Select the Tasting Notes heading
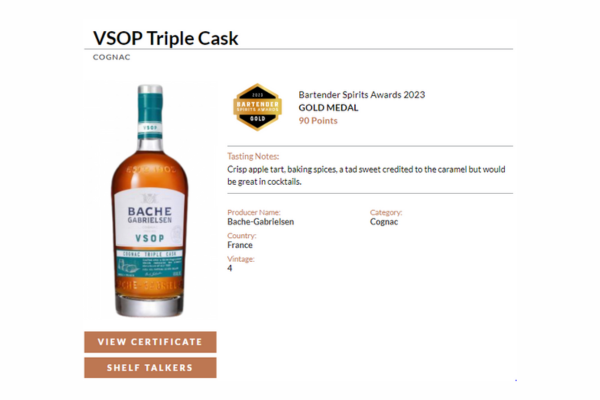 coord(253,156)
